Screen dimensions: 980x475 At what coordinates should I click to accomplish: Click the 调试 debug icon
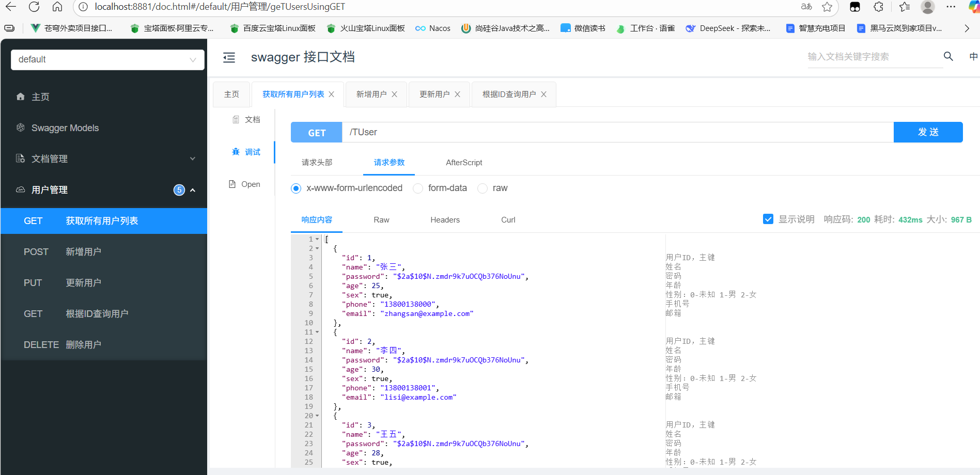point(236,151)
